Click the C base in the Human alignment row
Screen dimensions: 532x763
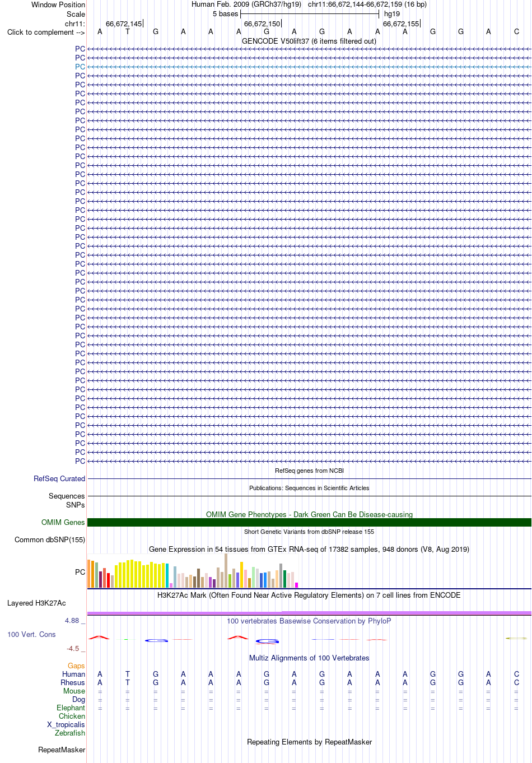pos(516,674)
